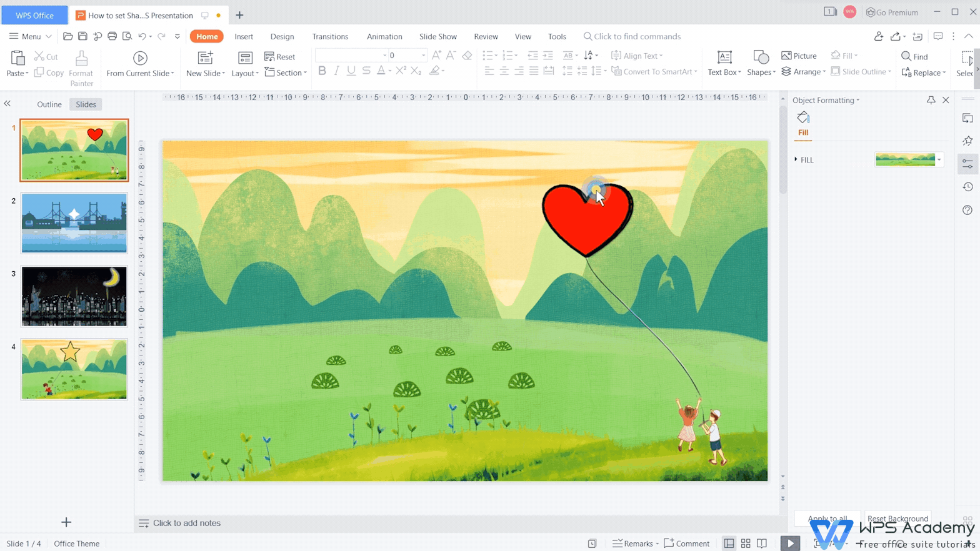Pin the Object Formatting pane
Screen dimensions: 980x551
[x=931, y=100]
